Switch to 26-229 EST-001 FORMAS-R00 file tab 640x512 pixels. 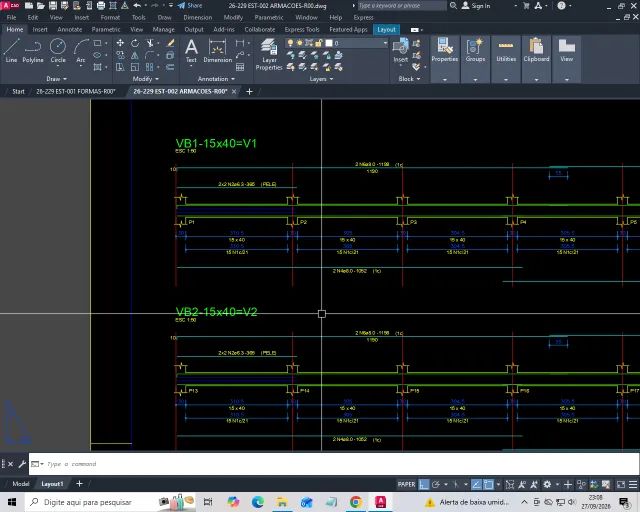76,91
